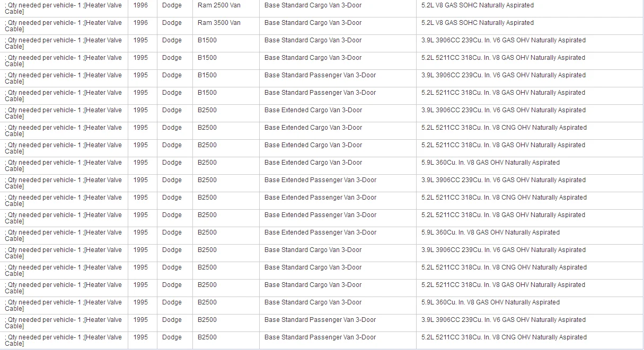This screenshot has height=350, width=644.
Task: Select 5.9L 360Cu. In. engine, B2500 Extended Passenger row
Action: click(x=490, y=232)
